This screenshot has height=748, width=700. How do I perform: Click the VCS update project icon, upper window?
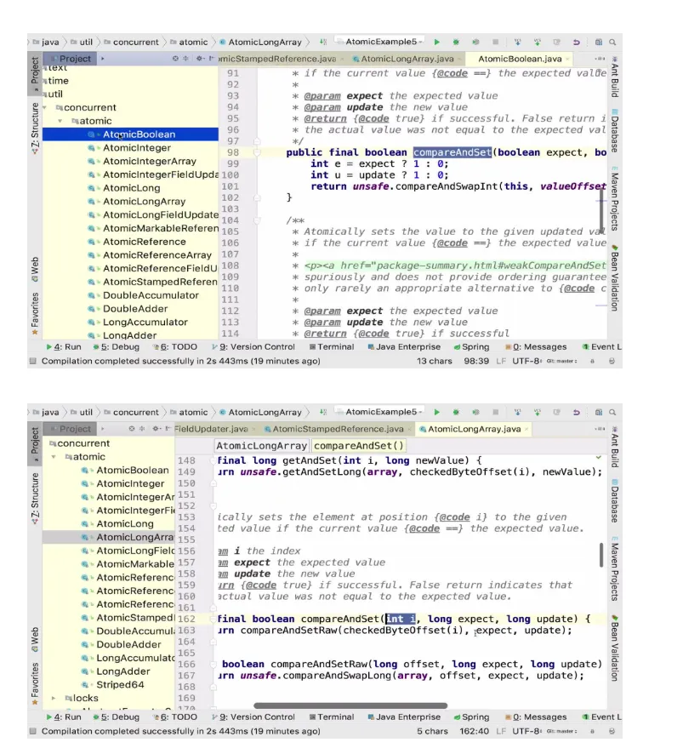pyautogui.click(x=517, y=42)
